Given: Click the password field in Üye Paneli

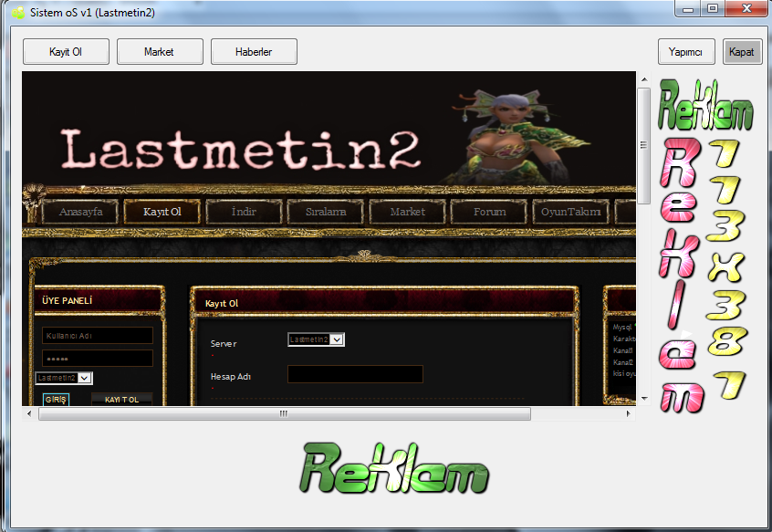Looking at the screenshot, I should pos(98,359).
